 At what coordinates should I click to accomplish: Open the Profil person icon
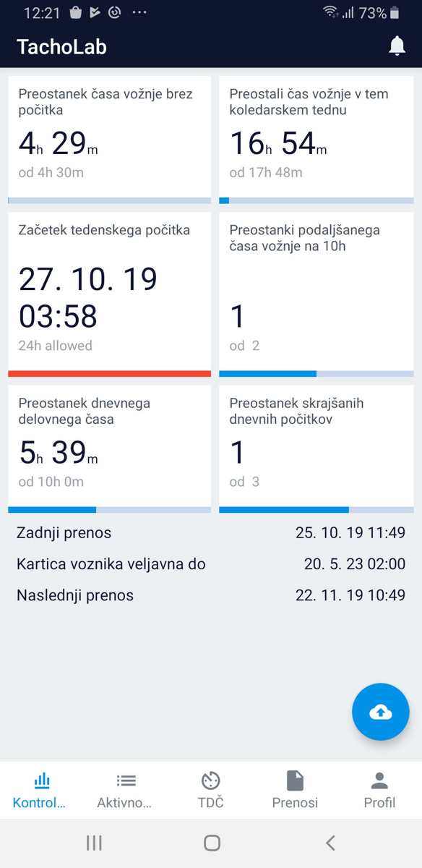pos(379,780)
